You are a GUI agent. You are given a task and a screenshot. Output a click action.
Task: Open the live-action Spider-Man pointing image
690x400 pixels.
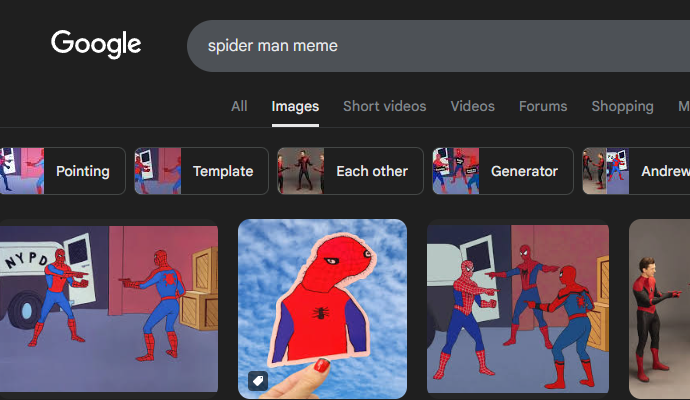pyautogui.click(x=659, y=308)
